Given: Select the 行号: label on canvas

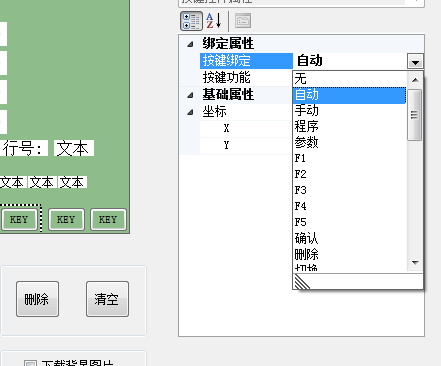Looking at the screenshot, I should click(x=24, y=148).
